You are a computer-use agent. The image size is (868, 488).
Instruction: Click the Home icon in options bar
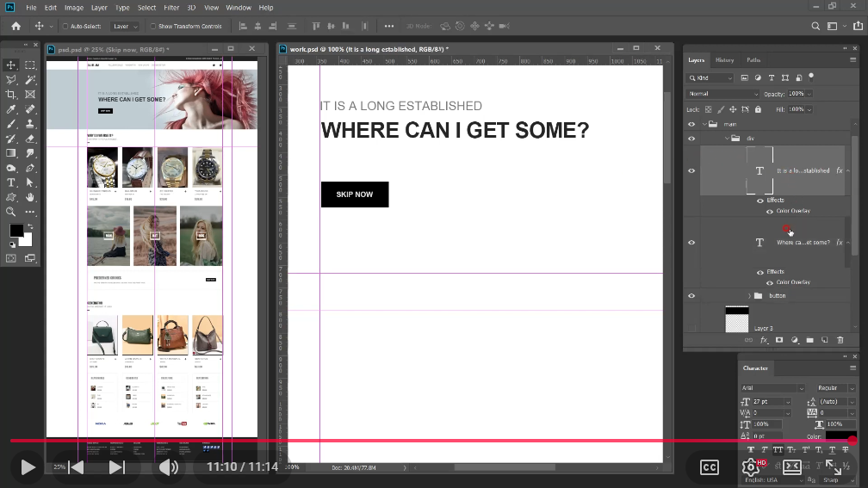tap(16, 26)
